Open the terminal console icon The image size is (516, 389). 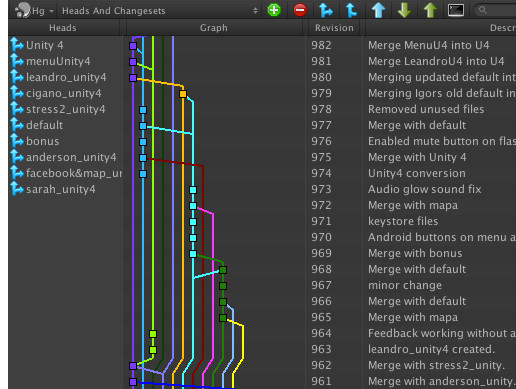click(x=456, y=10)
